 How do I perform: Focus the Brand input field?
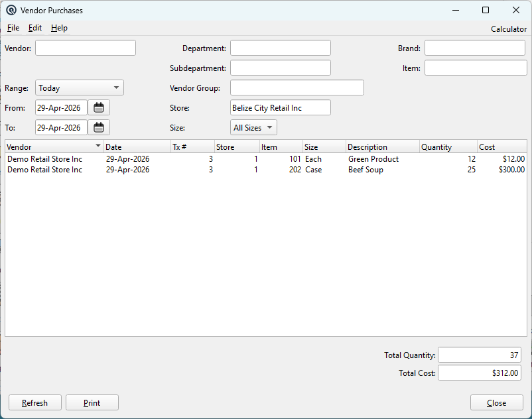click(x=475, y=48)
